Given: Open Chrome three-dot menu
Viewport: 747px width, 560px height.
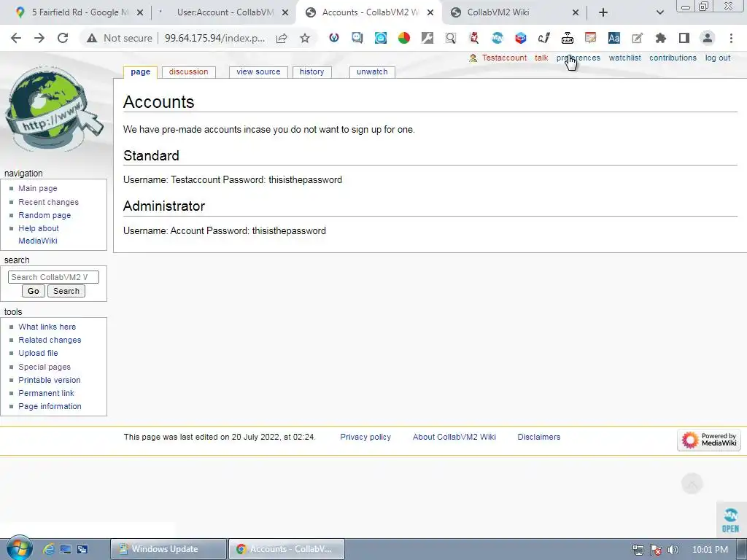Looking at the screenshot, I should point(731,38).
